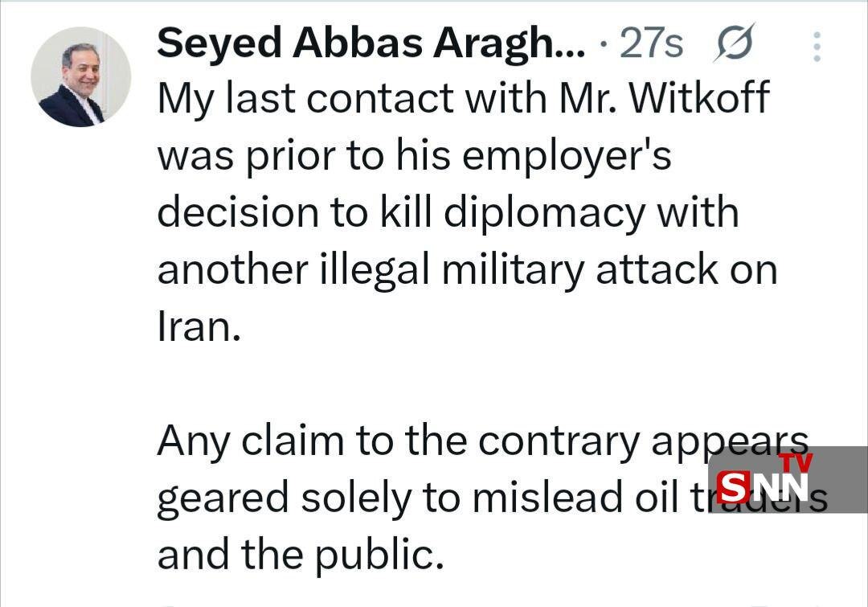Open the three-dot more options menu
This screenshot has height=607, width=868.
point(817,47)
